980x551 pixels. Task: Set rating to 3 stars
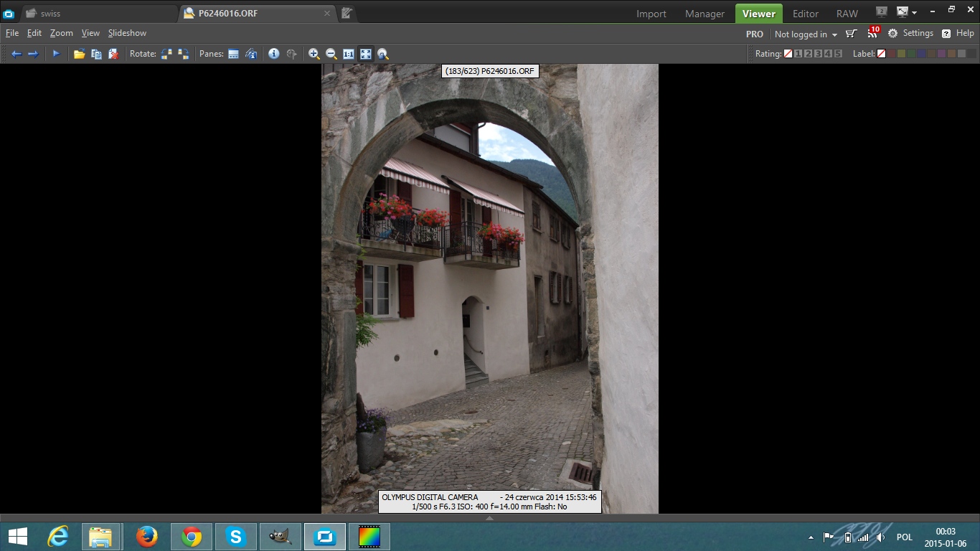(818, 54)
